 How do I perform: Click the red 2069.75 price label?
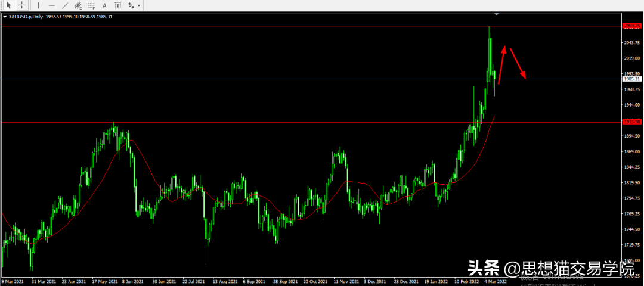pyautogui.click(x=632, y=26)
